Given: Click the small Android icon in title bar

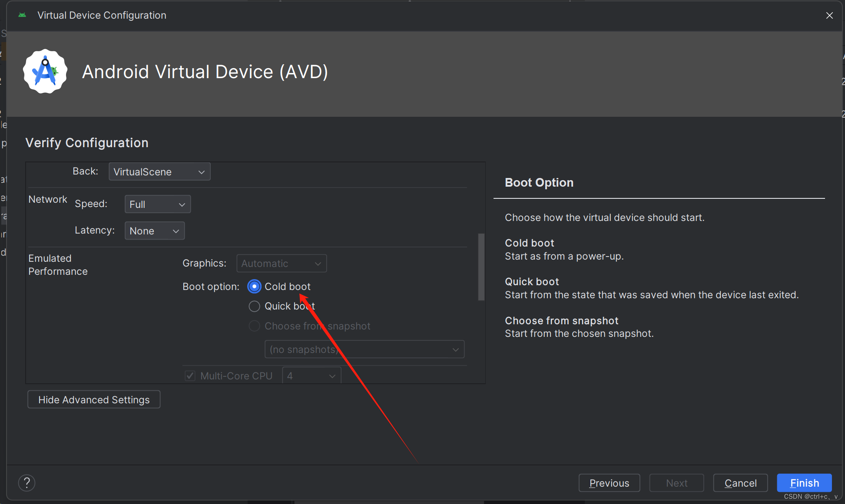Looking at the screenshot, I should [x=22, y=15].
